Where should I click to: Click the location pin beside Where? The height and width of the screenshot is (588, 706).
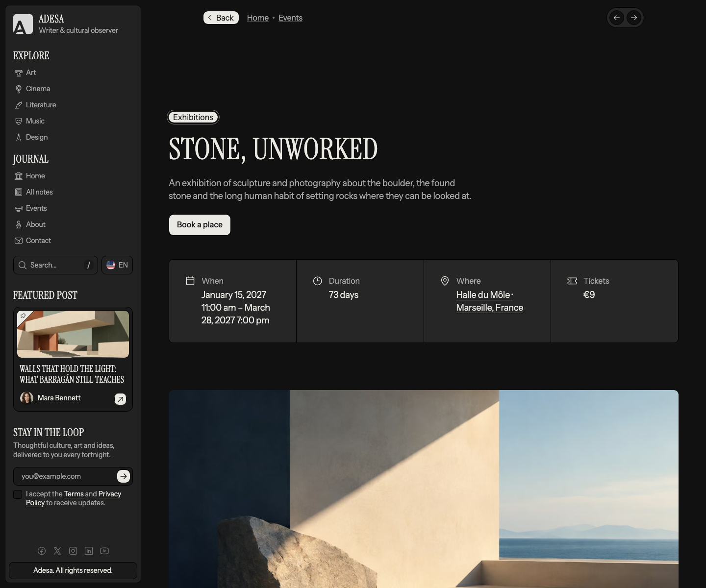click(x=445, y=281)
